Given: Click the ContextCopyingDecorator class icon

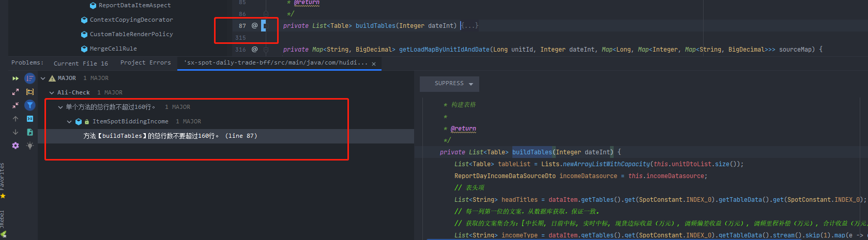Looking at the screenshot, I should coord(84,20).
